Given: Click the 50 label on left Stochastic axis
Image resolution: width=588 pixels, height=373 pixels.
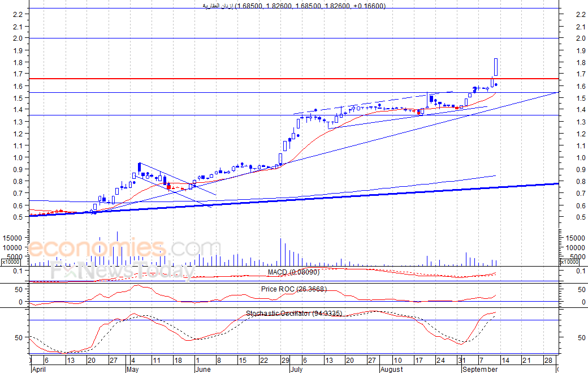Looking at the screenshot, I should tap(19, 338).
